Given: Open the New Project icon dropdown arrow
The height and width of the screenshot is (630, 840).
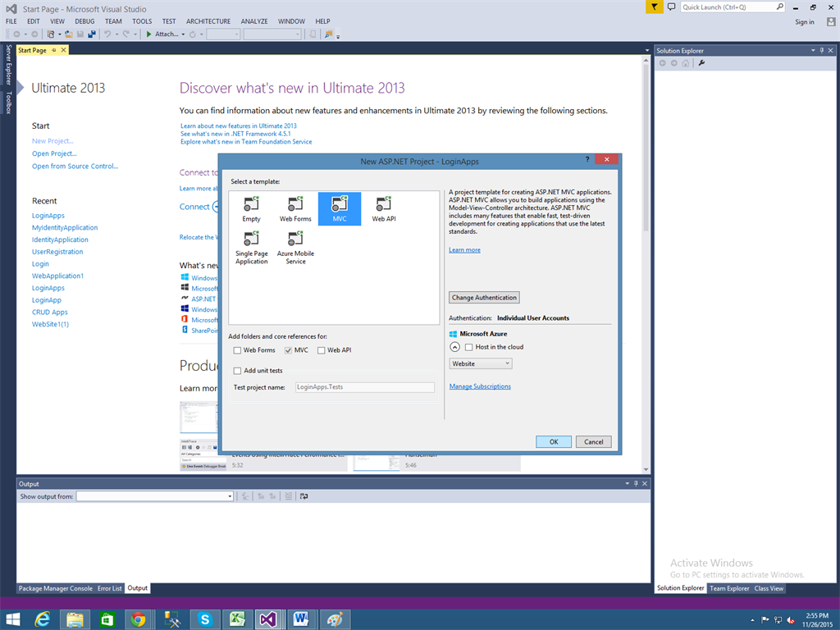Looking at the screenshot, I should coord(59,34).
